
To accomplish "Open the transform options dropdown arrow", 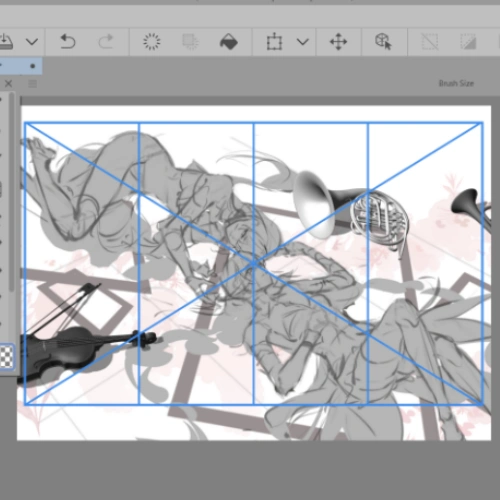I will (x=303, y=42).
